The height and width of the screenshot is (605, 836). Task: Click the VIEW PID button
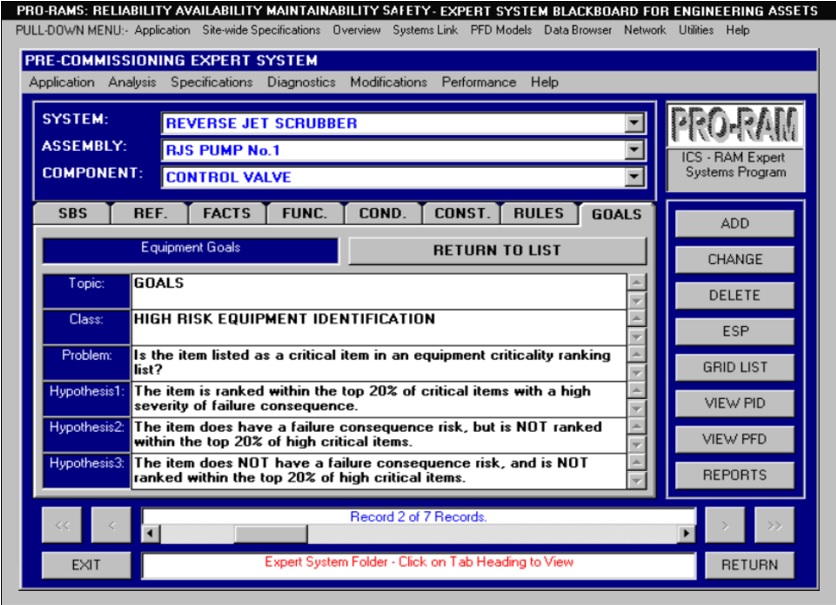click(735, 403)
